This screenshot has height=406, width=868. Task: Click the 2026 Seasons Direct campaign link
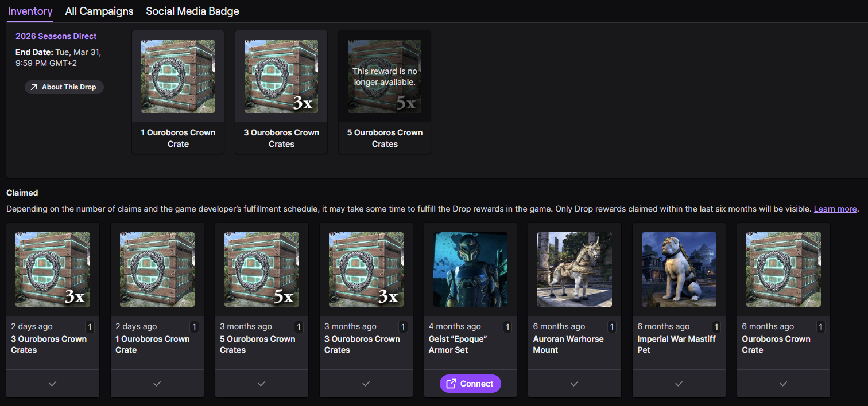(x=56, y=36)
